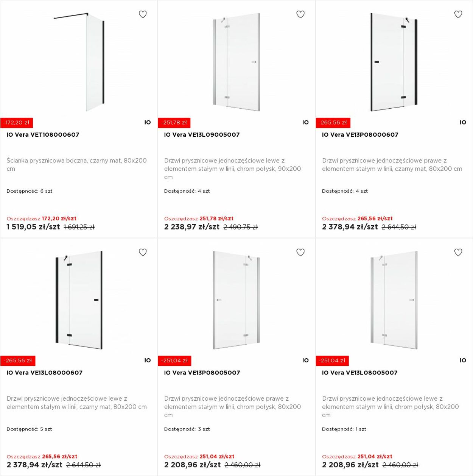Click the -172,20 zł discount badge
The height and width of the screenshot is (476, 473).
coord(17,123)
